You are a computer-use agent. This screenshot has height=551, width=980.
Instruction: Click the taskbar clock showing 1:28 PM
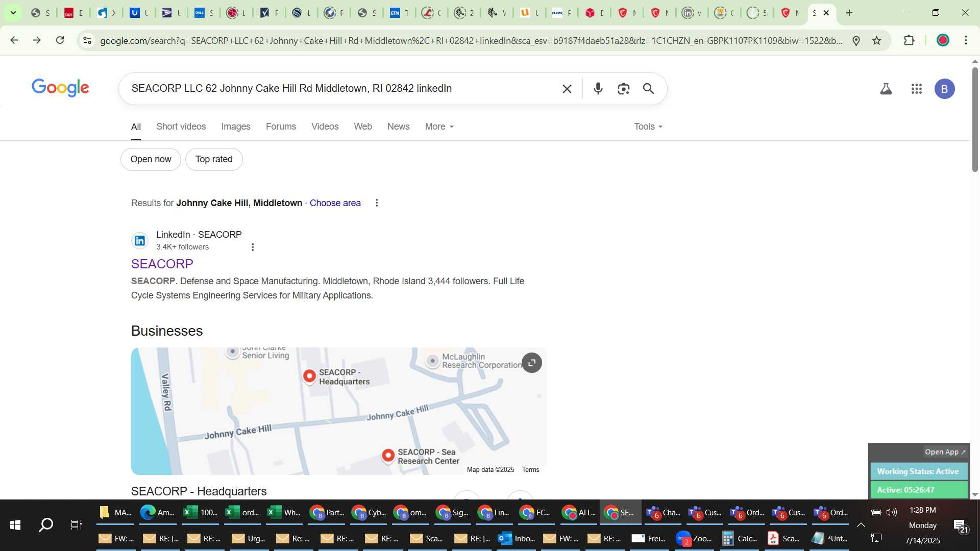click(923, 510)
